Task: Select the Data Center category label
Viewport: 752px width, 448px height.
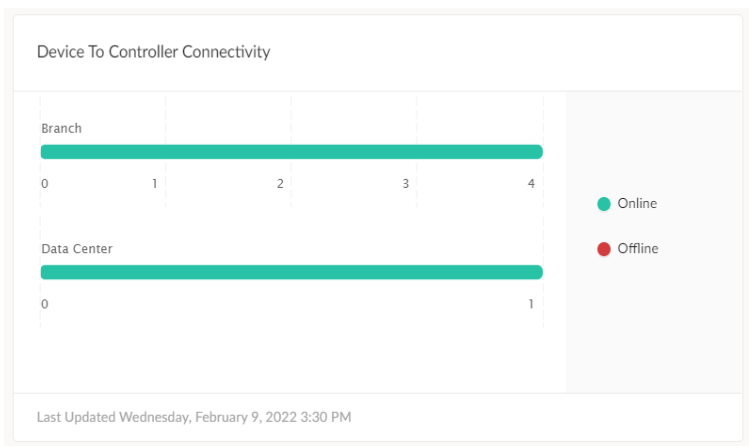Action: point(77,249)
